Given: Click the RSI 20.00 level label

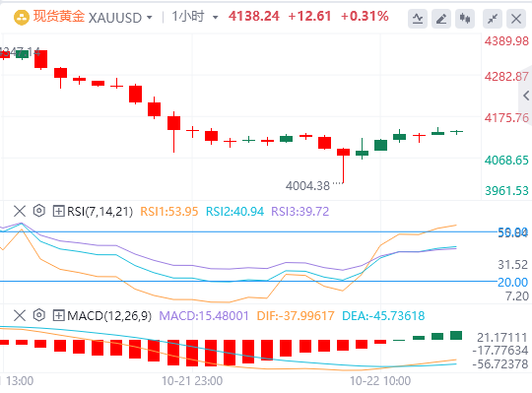Looking at the screenshot, I should click(x=512, y=282).
